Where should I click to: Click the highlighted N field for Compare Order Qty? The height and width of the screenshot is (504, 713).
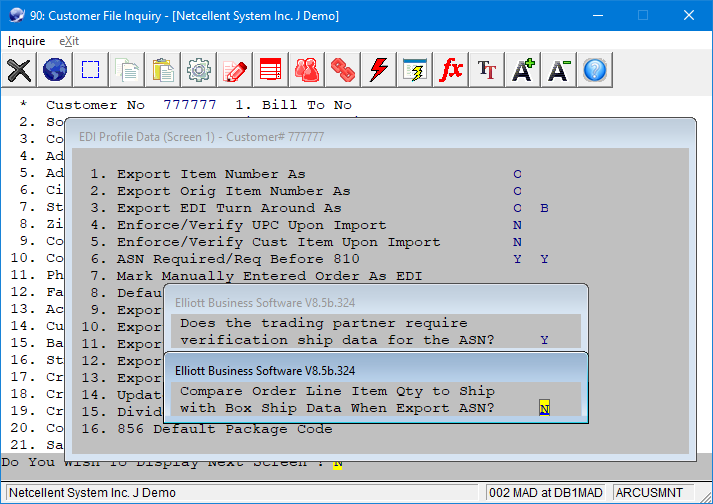click(545, 408)
